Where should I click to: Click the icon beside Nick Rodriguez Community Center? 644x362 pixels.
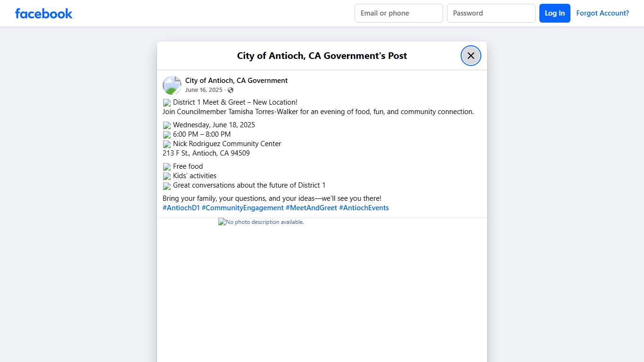click(x=166, y=144)
